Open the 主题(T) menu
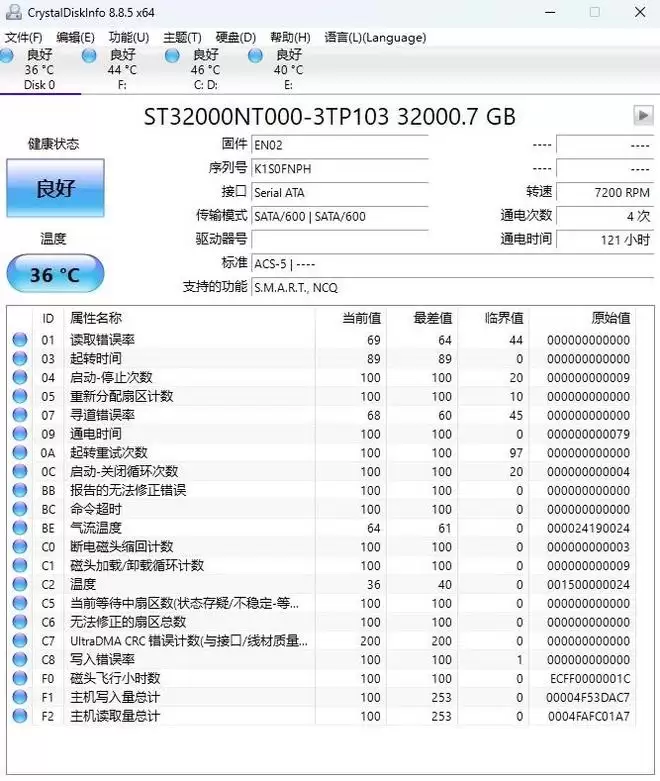 coord(182,37)
